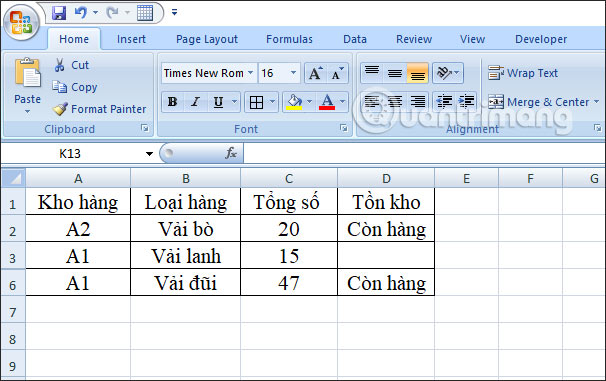
Task: Click Increase Indent icon
Action: 466,102
